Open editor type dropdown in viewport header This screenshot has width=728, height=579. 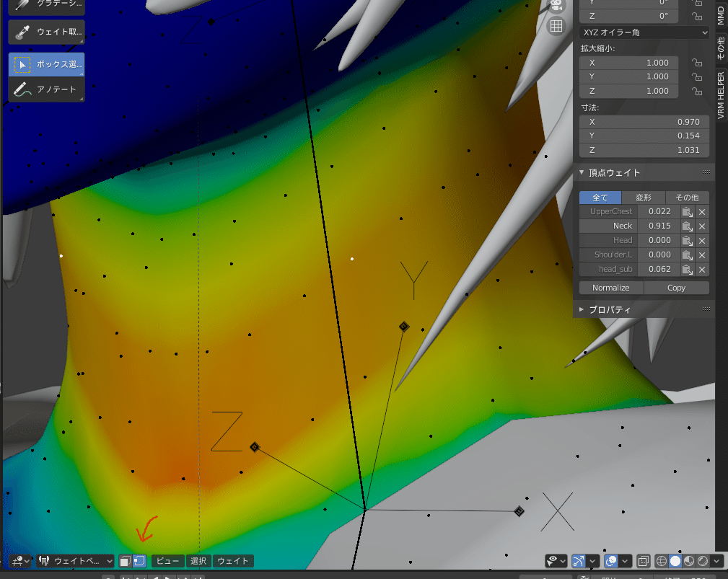pos(20,562)
